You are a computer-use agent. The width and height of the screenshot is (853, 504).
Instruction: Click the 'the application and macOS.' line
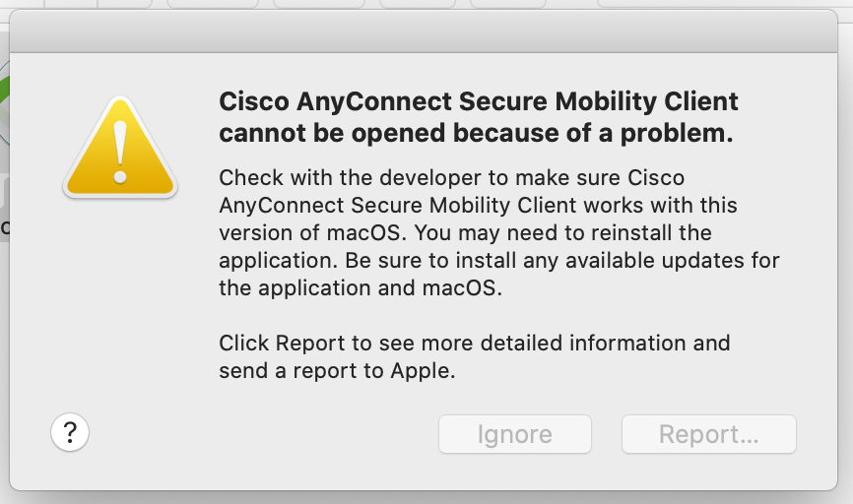(361, 287)
